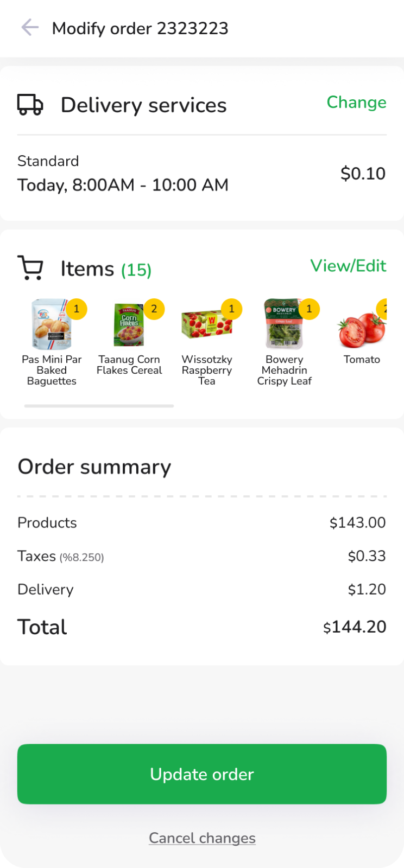Click the delivery truck icon
The image size is (404, 868).
pos(30,105)
